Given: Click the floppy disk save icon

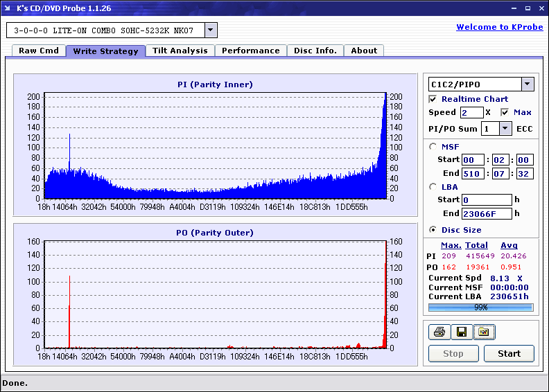Looking at the screenshot, I should (461, 332).
